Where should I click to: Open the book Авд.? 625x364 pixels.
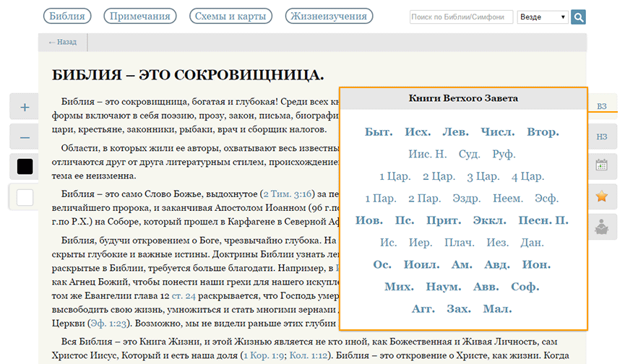(x=497, y=264)
